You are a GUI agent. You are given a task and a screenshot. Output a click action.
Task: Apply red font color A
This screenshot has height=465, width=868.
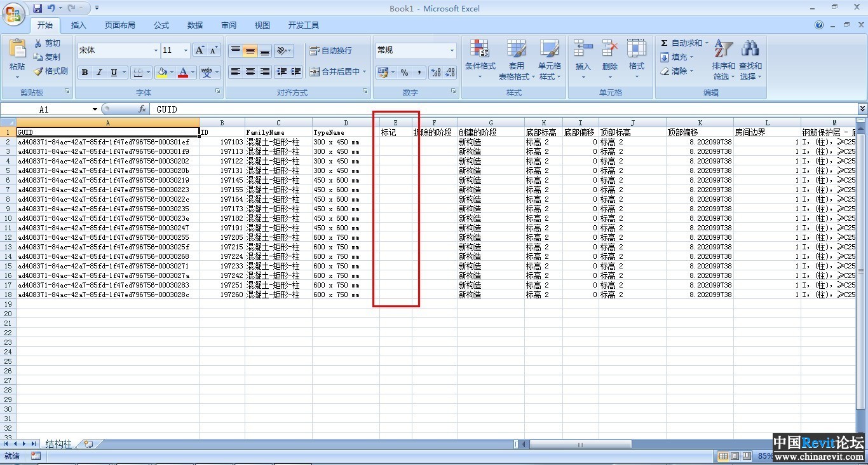click(x=183, y=73)
